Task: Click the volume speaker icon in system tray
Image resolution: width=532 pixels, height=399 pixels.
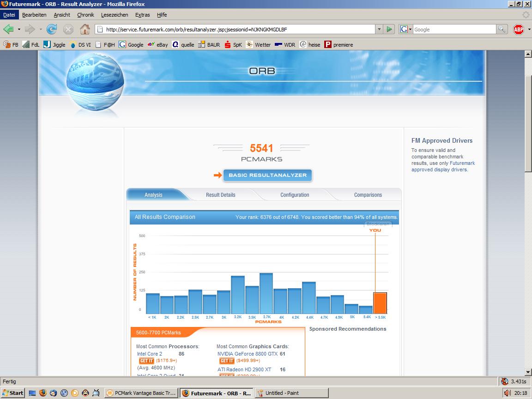Action: point(507,393)
